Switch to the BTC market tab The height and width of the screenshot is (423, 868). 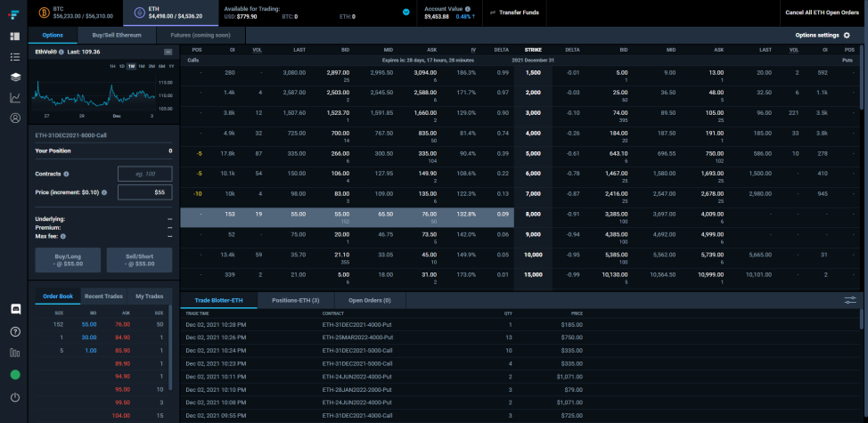point(76,12)
